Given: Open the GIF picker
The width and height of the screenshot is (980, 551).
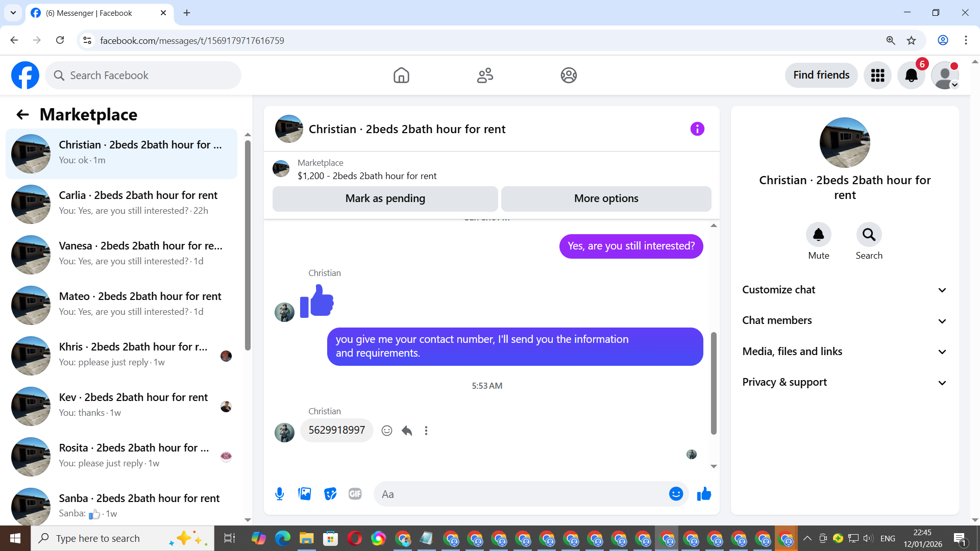Looking at the screenshot, I should (355, 494).
